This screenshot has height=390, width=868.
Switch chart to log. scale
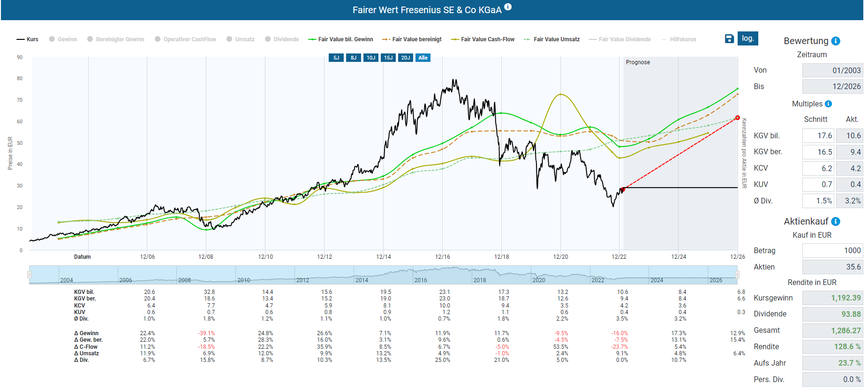point(747,38)
